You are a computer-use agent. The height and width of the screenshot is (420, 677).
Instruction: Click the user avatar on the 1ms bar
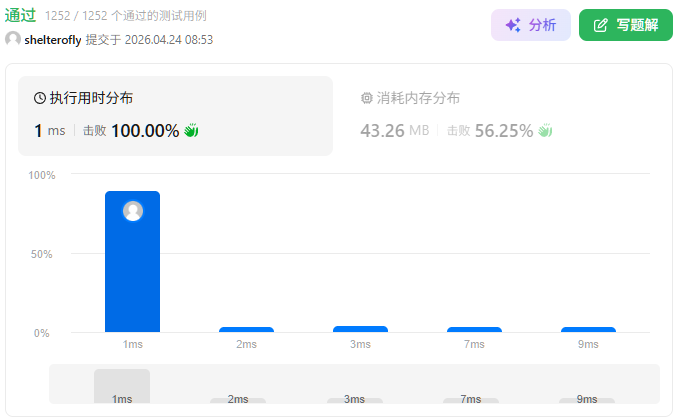133,211
